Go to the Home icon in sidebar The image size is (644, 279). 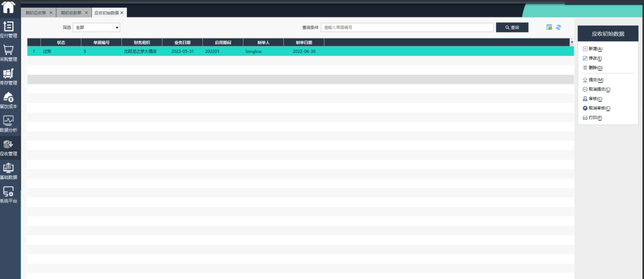click(8, 7)
